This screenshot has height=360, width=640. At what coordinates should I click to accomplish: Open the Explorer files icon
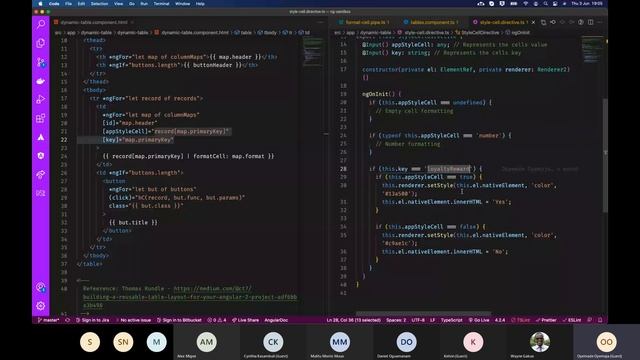pyautogui.click(x=41, y=43)
